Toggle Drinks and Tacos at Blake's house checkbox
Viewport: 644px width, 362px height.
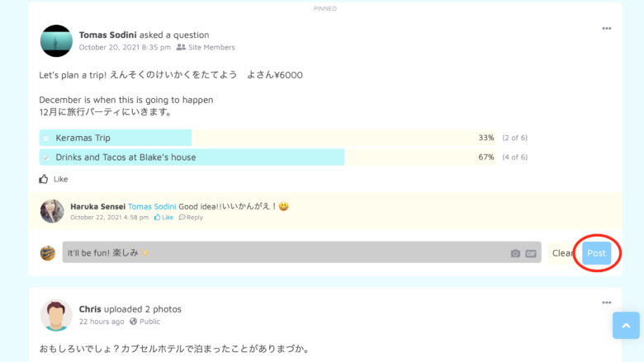click(x=46, y=157)
